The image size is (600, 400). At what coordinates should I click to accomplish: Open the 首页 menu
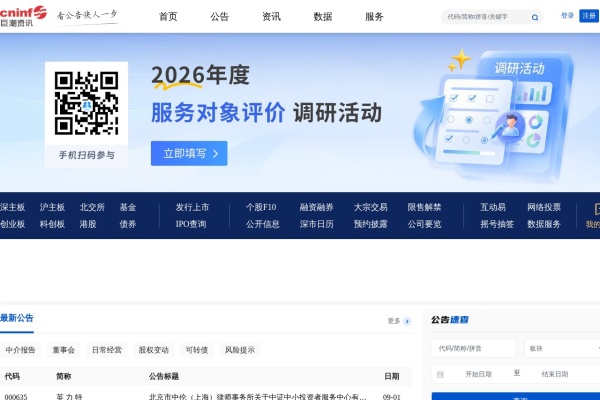168,16
